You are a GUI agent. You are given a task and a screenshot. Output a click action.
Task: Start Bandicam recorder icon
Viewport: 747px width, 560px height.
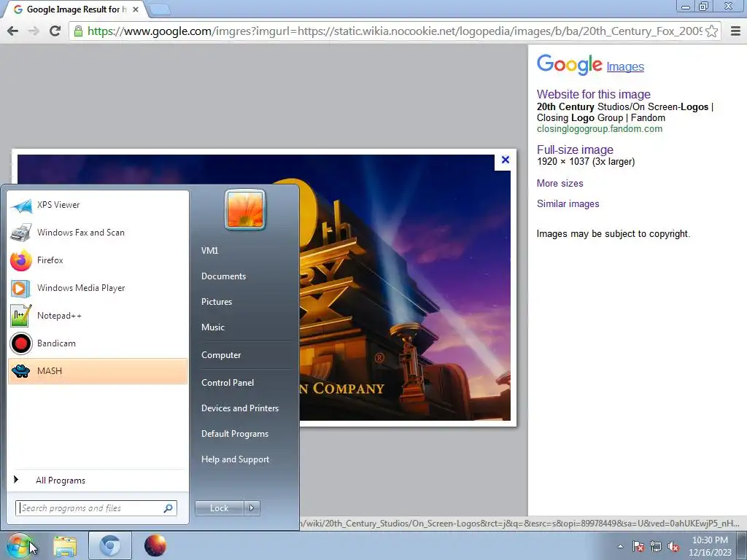21,343
